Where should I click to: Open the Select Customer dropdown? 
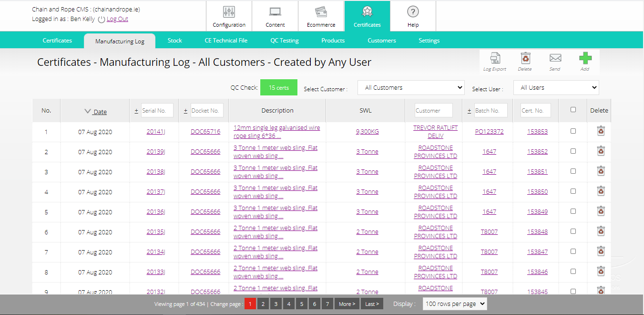[411, 88]
